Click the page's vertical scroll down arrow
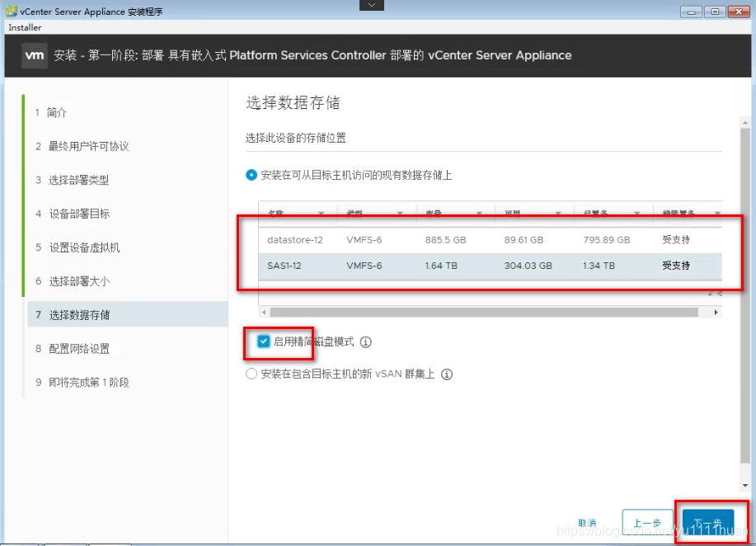The height and width of the screenshot is (546, 756). (x=745, y=485)
